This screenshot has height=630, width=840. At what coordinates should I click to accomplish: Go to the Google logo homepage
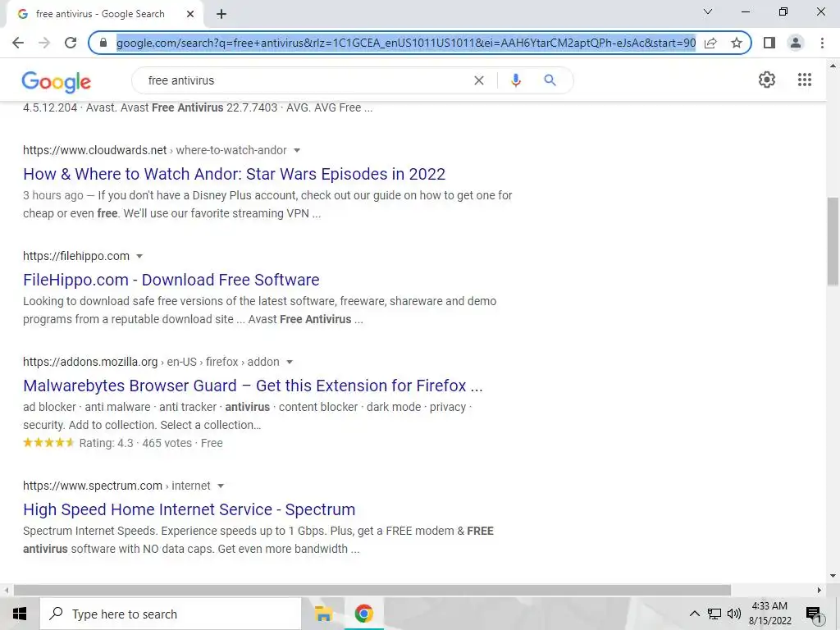click(x=57, y=81)
